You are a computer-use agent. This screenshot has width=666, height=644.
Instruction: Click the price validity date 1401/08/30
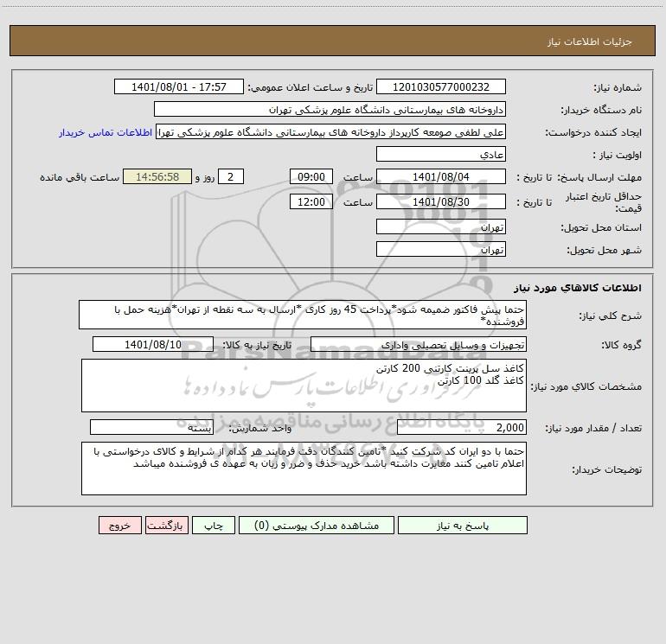(x=441, y=201)
